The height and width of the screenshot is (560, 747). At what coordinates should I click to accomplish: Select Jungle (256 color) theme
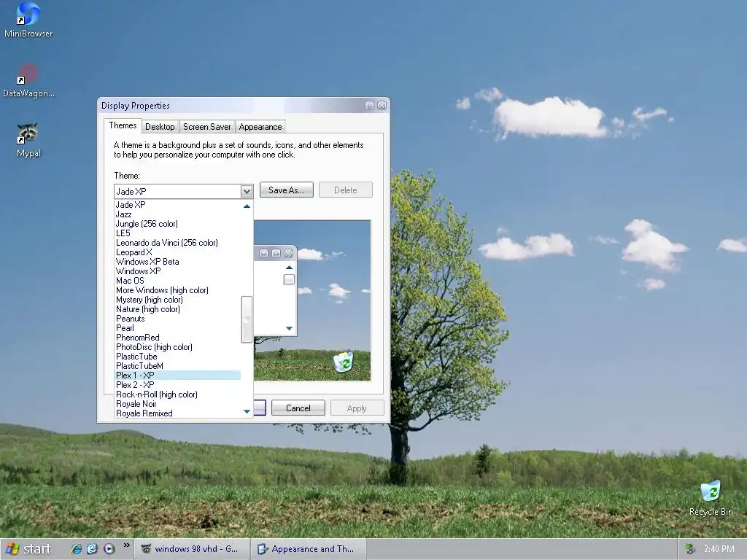pyautogui.click(x=178, y=224)
